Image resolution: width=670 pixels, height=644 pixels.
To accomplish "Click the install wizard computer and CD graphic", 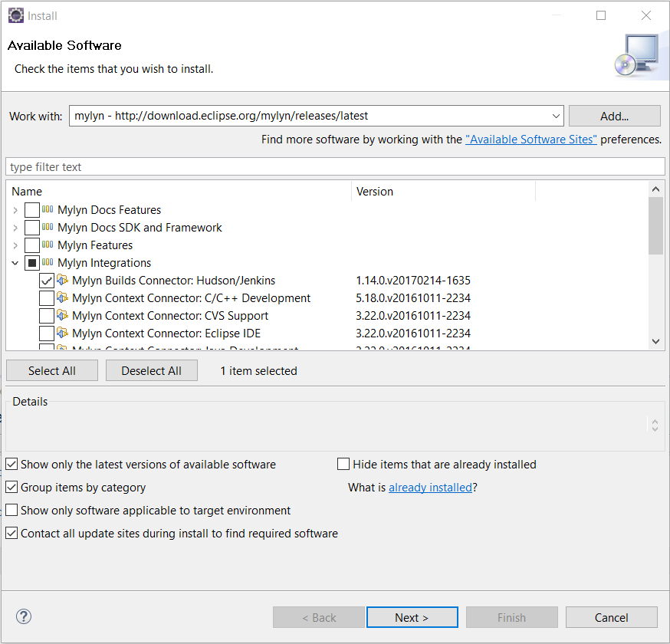I will tap(637, 55).
